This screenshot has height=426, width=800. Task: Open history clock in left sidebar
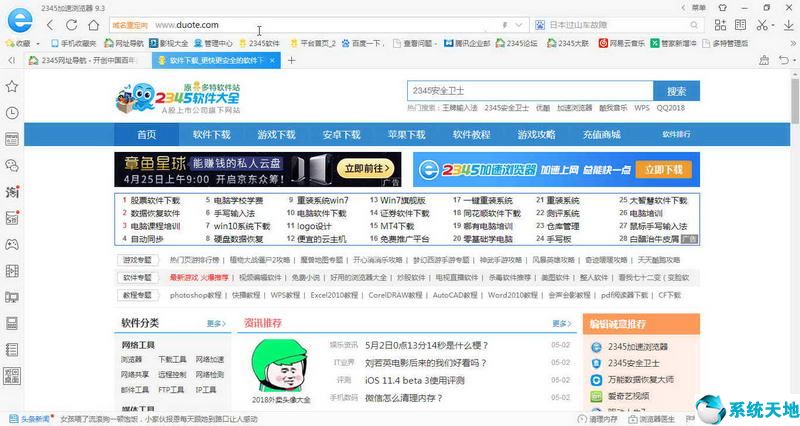point(12,113)
